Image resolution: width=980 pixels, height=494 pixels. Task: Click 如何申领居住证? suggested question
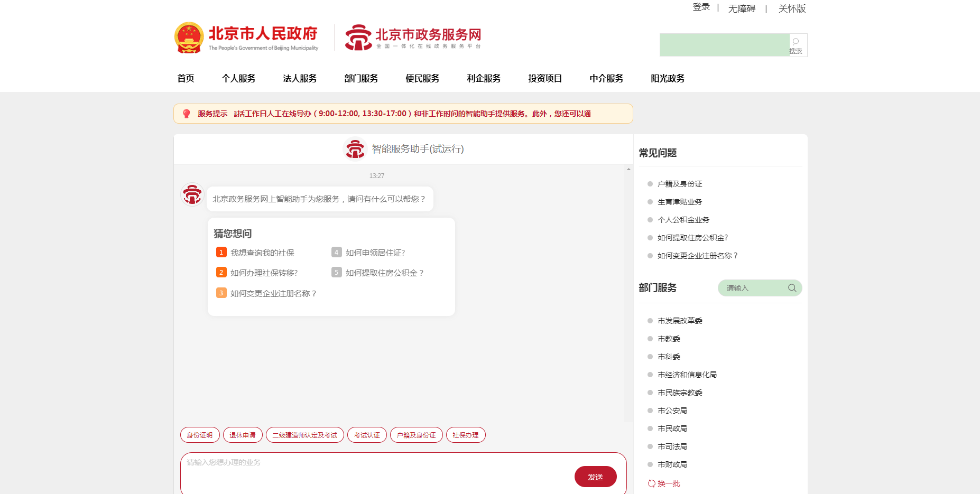(x=375, y=253)
